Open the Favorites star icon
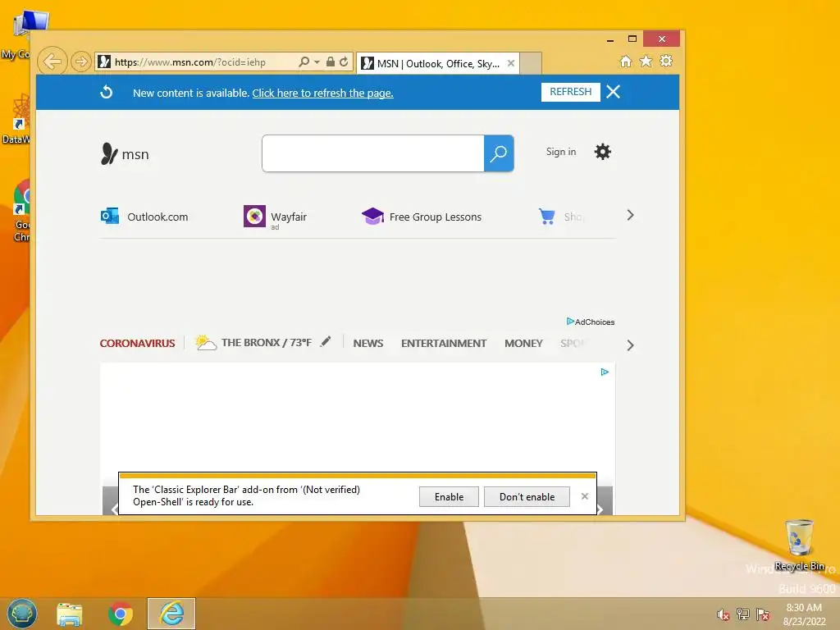 point(646,61)
